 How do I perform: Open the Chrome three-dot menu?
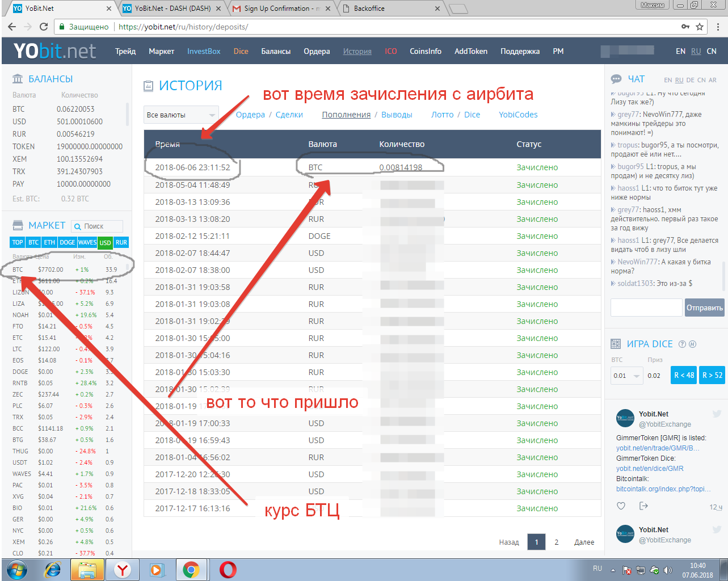(x=718, y=27)
